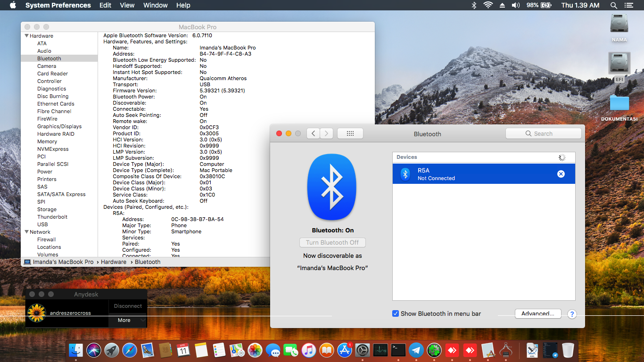This screenshot has width=644, height=362.
Task: Open Telegram paper plane dock icon
Action: pos(416,350)
